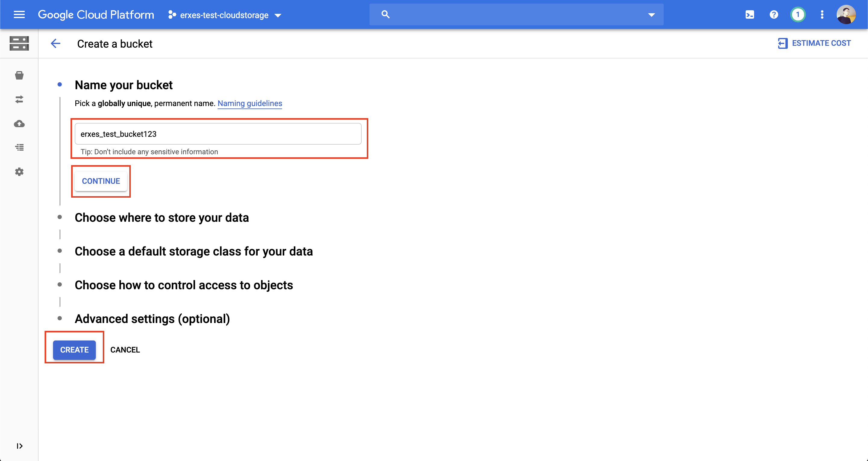Viewport: 868px width, 461px height.
Task: Follow the Naming guidelines link
Action: coord(250,103)
